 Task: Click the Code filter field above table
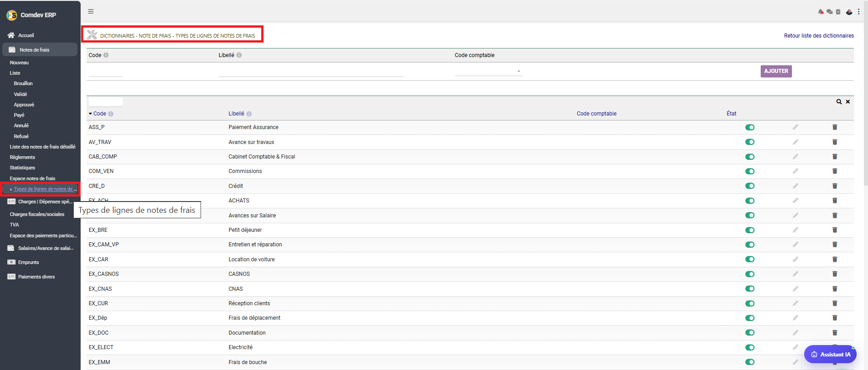[106, 102]
